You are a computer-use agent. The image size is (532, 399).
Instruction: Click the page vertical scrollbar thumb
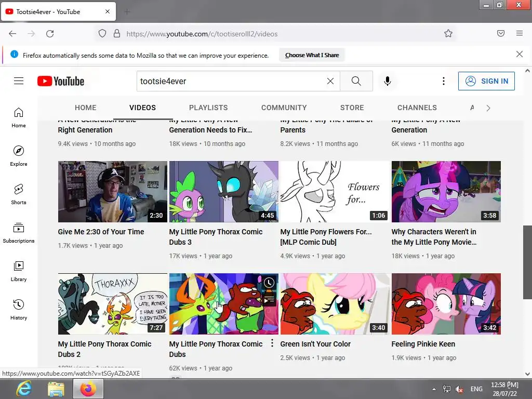tap(527, 262)
